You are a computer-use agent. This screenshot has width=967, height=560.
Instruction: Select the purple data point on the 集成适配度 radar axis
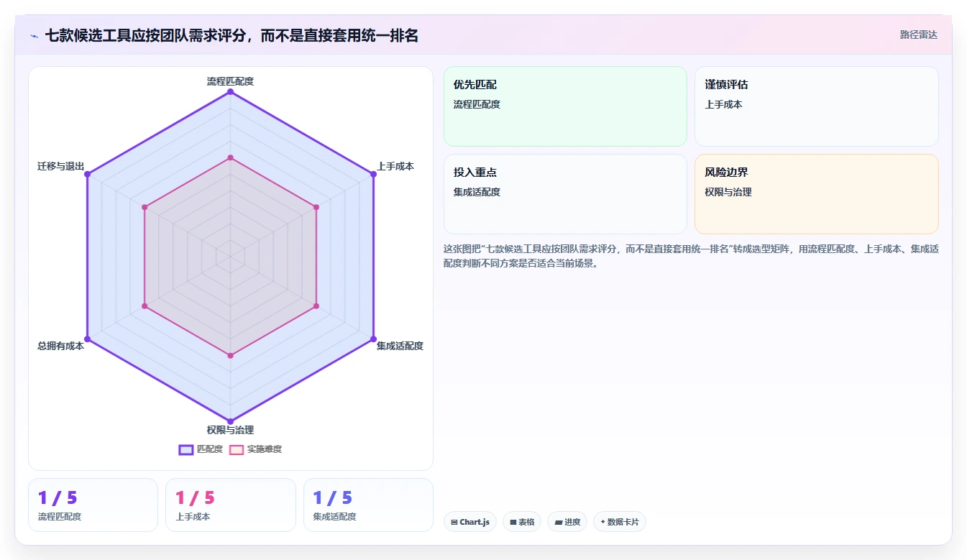[373, 339]
